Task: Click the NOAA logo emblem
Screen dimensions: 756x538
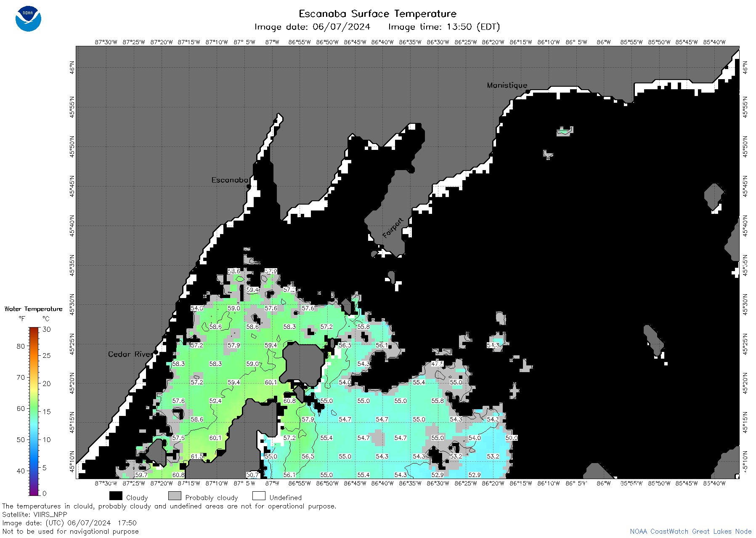Action: coord(28,19)
